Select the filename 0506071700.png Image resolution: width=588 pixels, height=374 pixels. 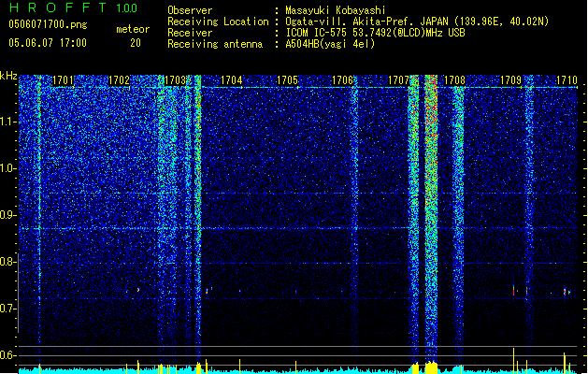(x=48, y=24)
